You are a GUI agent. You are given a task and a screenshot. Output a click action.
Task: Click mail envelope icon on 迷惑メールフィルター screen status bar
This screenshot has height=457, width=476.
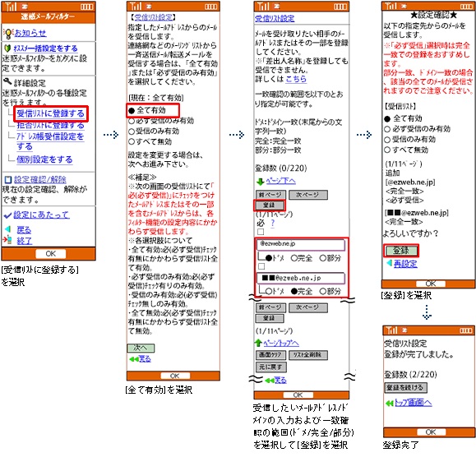click(25, 7)
